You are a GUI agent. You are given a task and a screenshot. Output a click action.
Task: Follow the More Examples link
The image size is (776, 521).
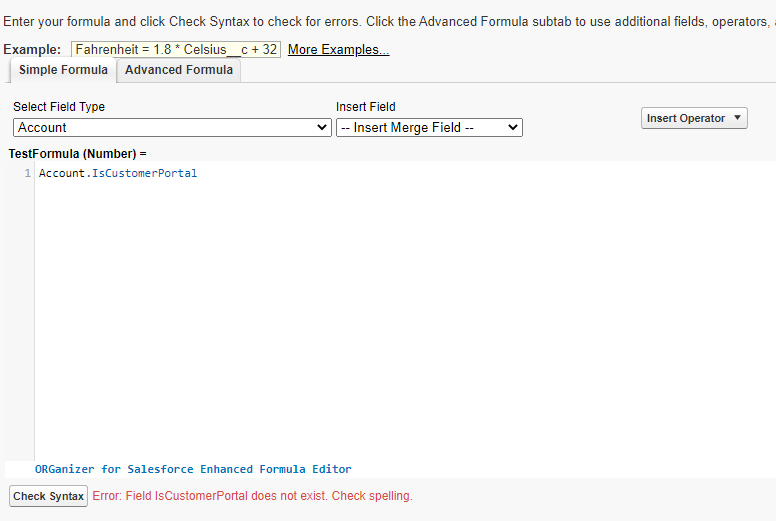click(x=338, y=50)
